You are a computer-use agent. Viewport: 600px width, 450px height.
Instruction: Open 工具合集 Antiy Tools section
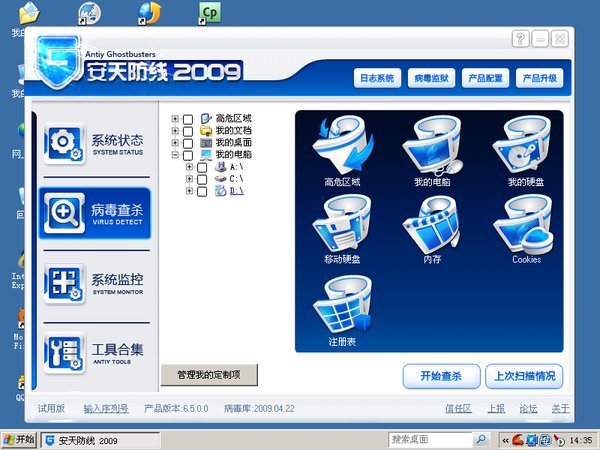coord(96,354)
